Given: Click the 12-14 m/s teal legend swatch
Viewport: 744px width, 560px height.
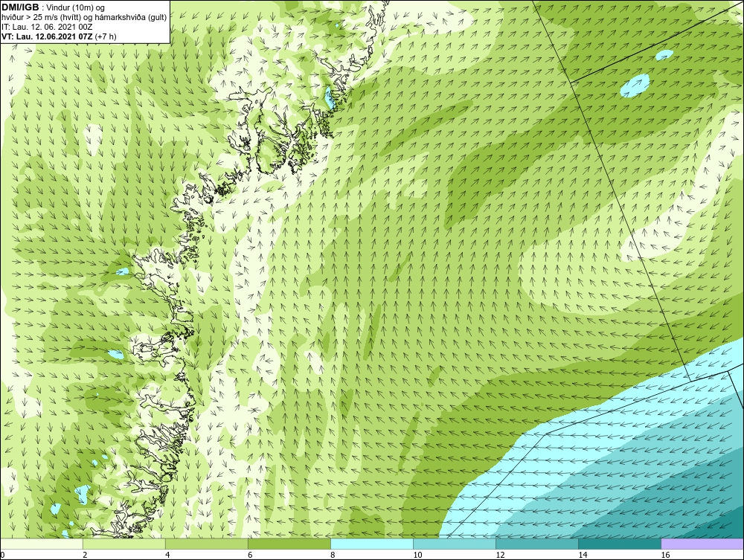Looking at the screenshot, I should pos(536,544).
